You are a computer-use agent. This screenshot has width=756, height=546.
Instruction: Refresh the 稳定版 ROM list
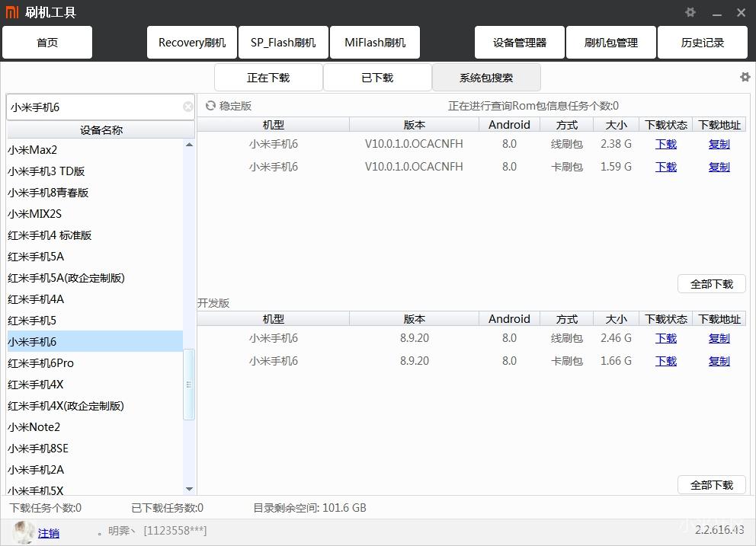coord(210,106)
